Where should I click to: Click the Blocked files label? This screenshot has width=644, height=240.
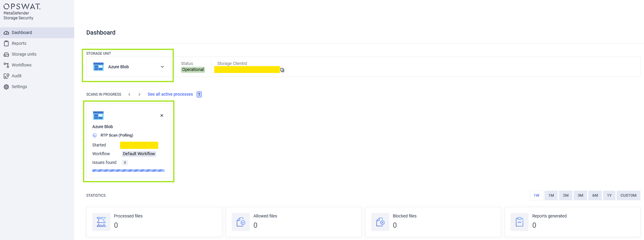405,216
